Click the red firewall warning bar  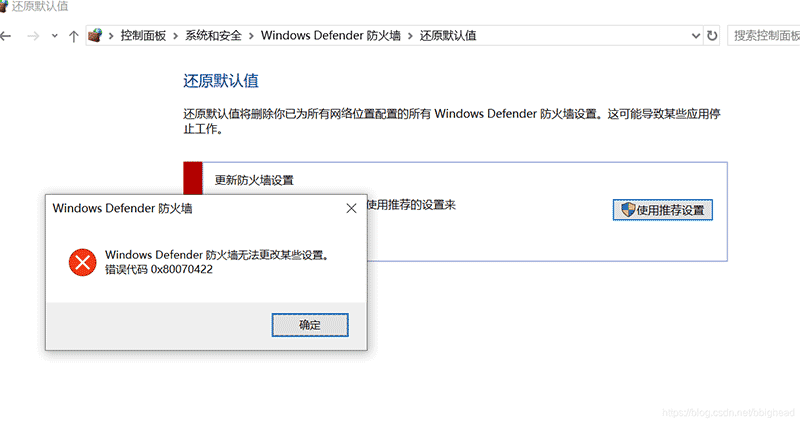(x=193, y=178)
